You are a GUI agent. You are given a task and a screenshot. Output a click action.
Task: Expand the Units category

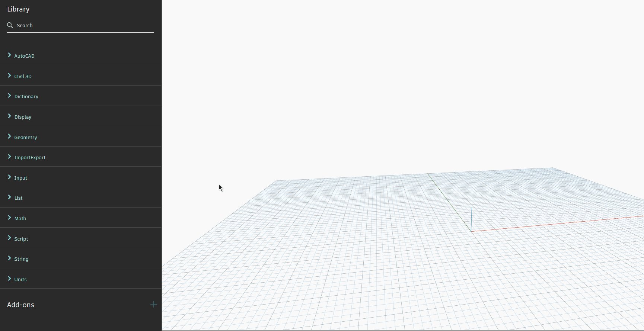tap(20, 279)
